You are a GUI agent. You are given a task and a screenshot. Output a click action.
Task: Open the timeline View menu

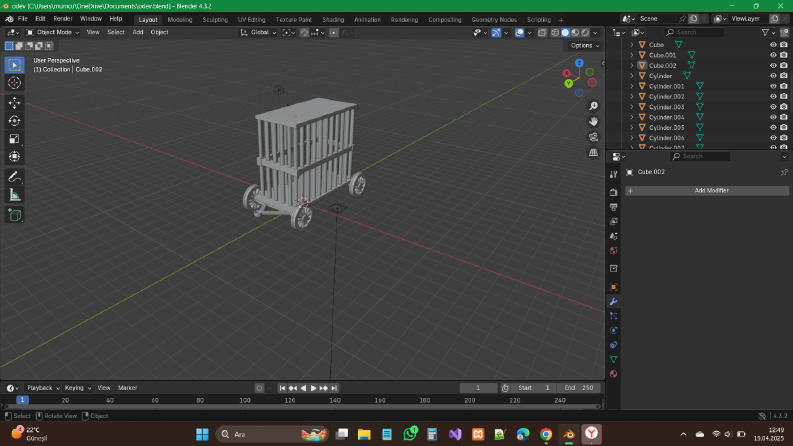click(x=104, y=388)
